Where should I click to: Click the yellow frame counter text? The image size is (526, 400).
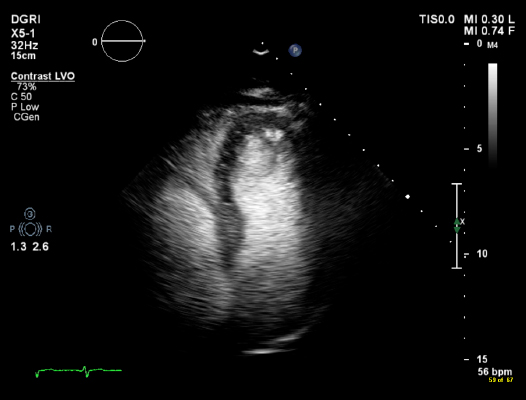[501, 380]
